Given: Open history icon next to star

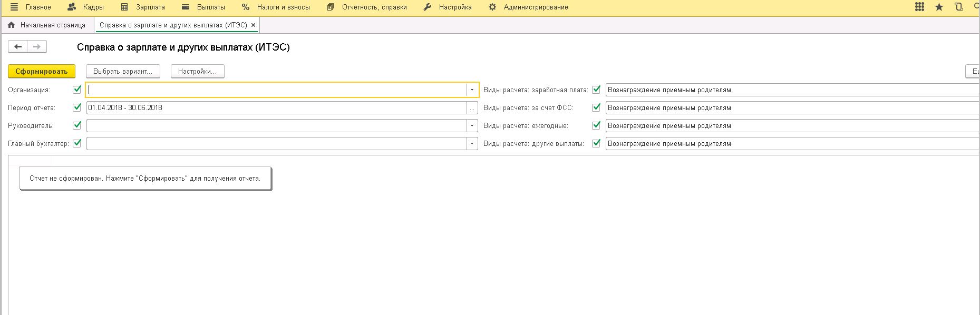Looking at the screenshot, I should (958, 7).
